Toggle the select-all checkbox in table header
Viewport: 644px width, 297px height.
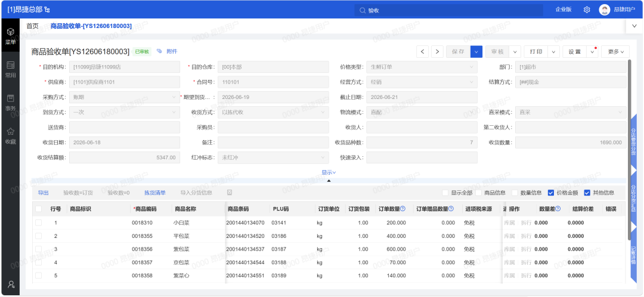39,209
